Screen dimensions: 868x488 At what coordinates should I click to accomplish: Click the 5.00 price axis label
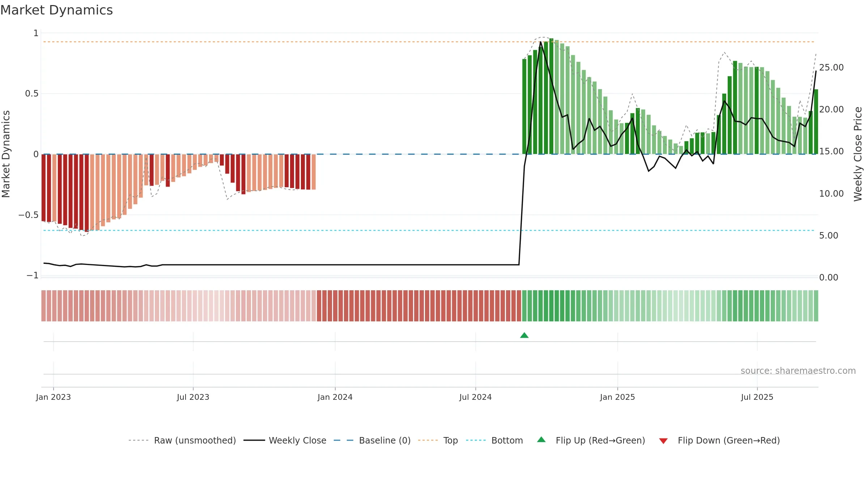click(x=829, y=236)
